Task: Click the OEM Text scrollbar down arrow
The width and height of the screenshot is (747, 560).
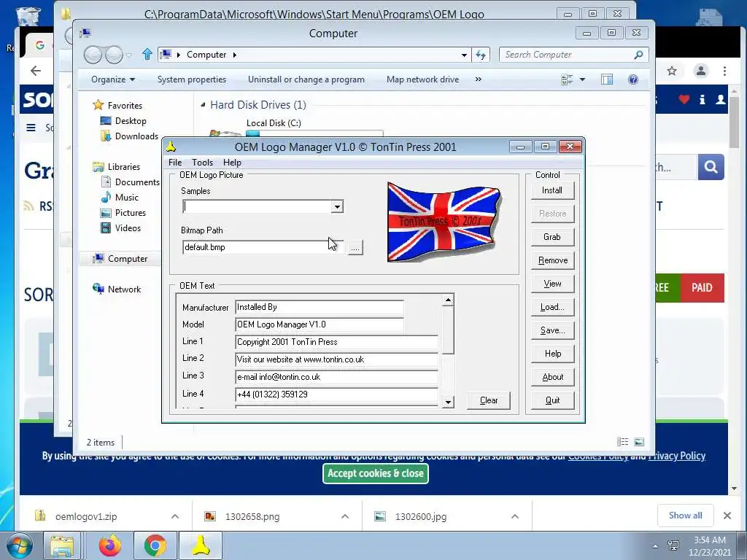Action: point(448,402)
